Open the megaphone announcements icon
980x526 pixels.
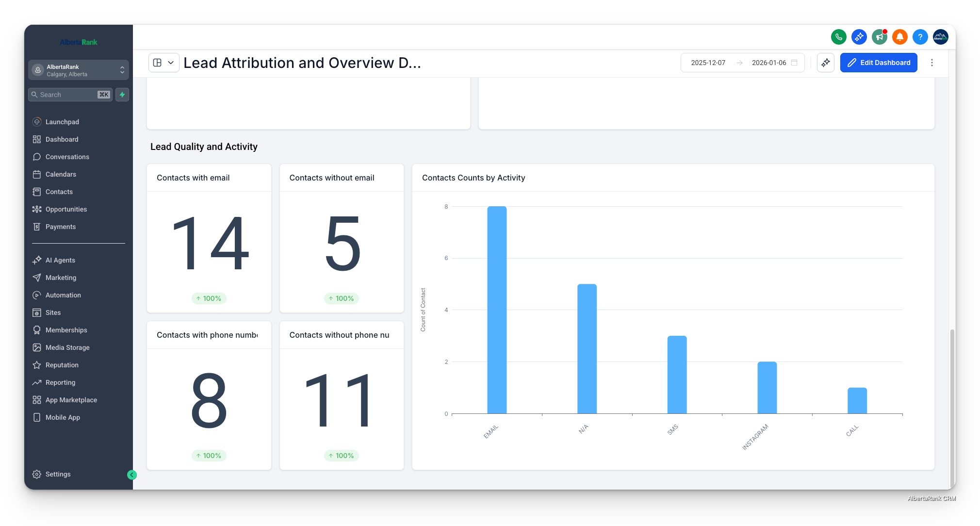[x=879, y=37]
